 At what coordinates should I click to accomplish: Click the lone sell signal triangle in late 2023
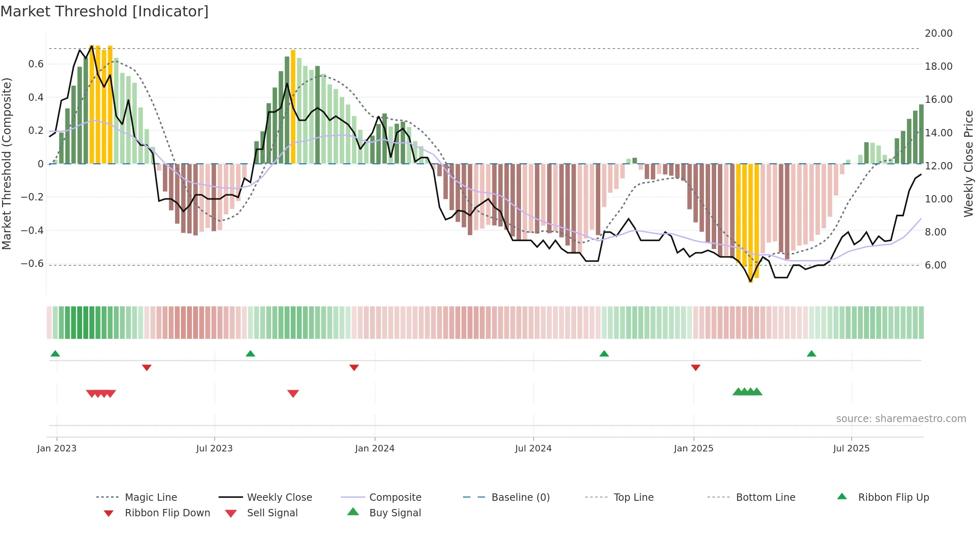293,393
